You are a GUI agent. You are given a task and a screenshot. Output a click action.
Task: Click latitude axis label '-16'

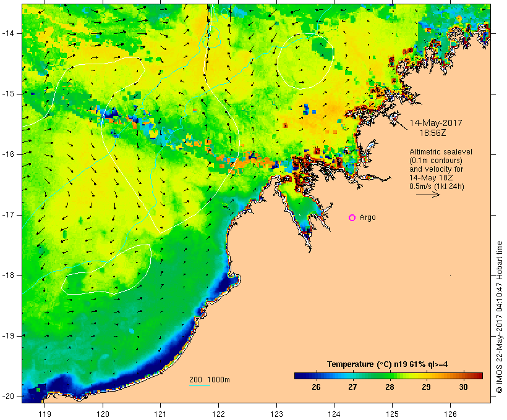click(x=8, y=154)
